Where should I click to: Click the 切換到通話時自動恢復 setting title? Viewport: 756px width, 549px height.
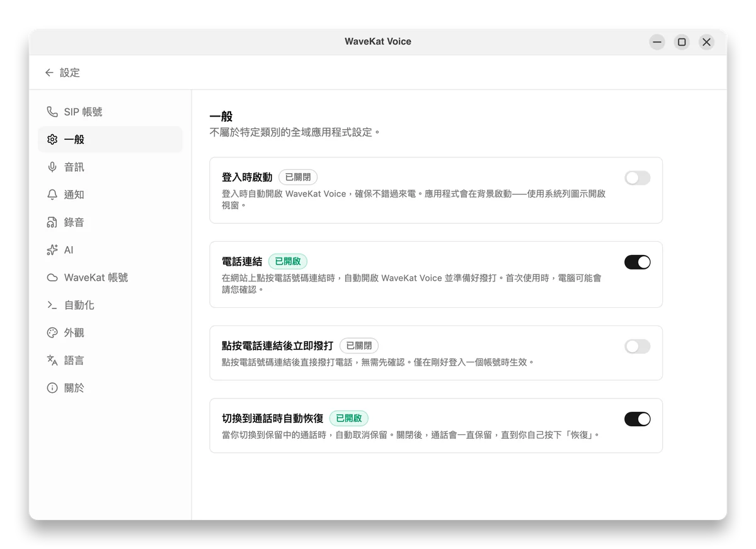tap(273, 419)
